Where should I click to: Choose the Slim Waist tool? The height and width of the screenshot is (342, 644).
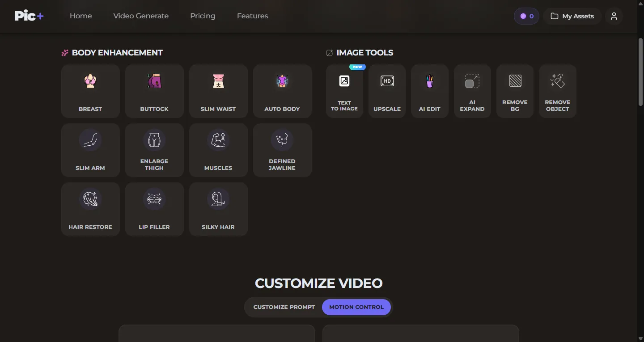218,91
